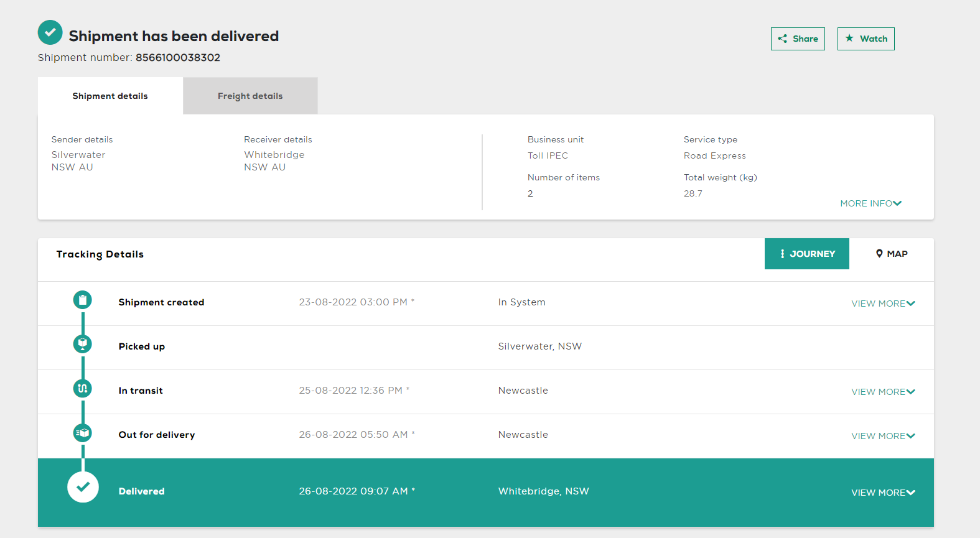Image resolution: width=980 pixels, height=538 pixels.
Task: Switch to Map view
Action: click(891, 254)
